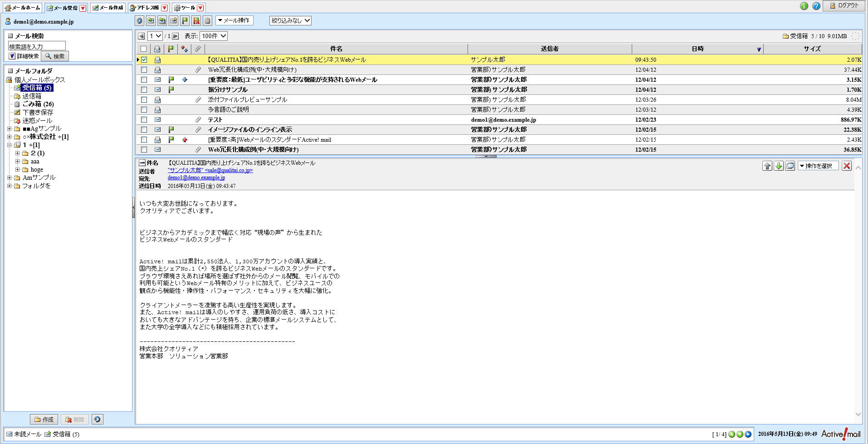Close the mail preview with the red X icon
868x444 pixels.
(x=846, y=166)
